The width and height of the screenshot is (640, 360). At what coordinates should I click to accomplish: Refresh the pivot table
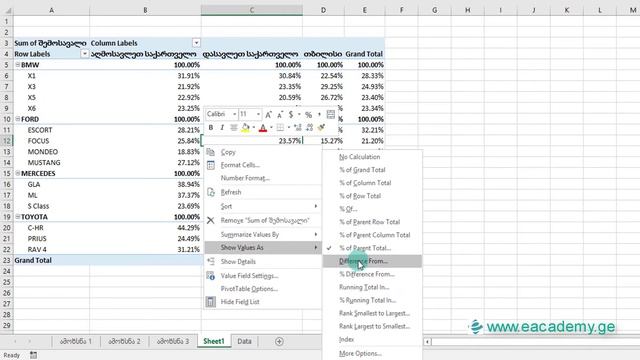(x=263, y=192)
